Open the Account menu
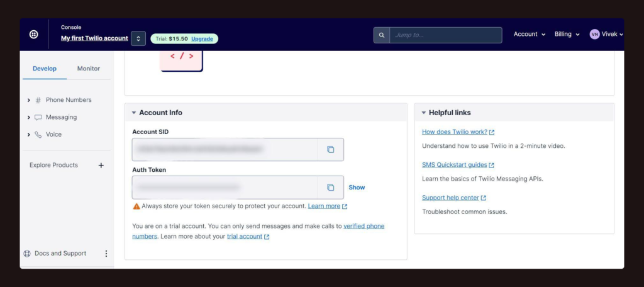This screenshot has height=287, width=644. coord(530,35)
